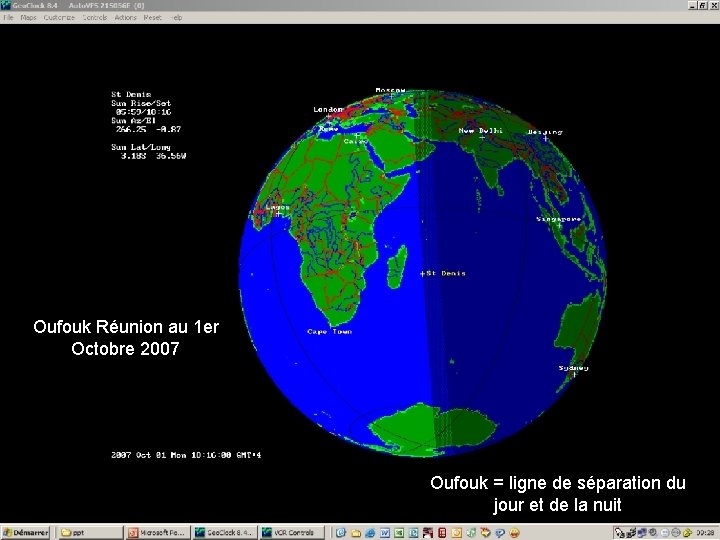The image size is (720, 540).
Task: Click the smiley face quick launch icon
Action: click(x=514, y=533)
